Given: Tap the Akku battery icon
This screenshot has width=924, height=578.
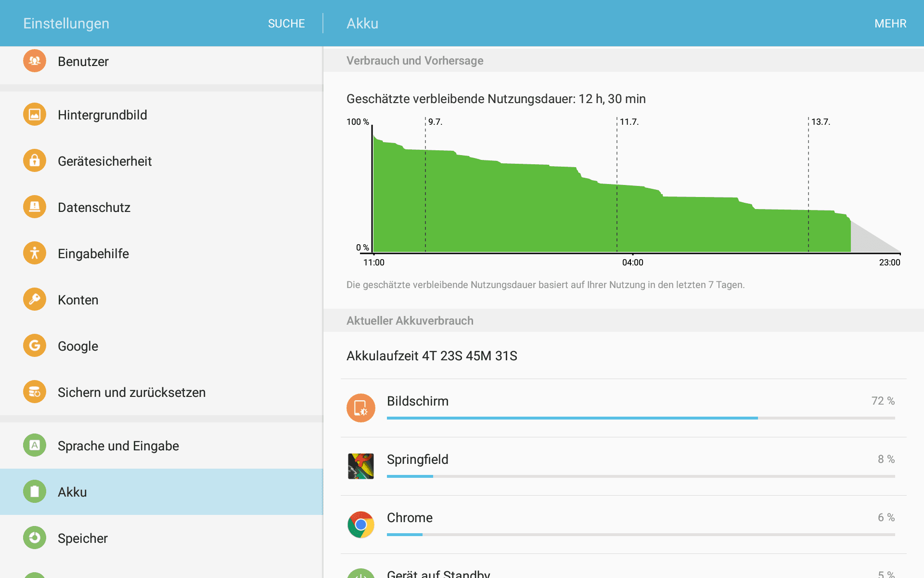Looking at the screenshot, I should pos(35,492).
